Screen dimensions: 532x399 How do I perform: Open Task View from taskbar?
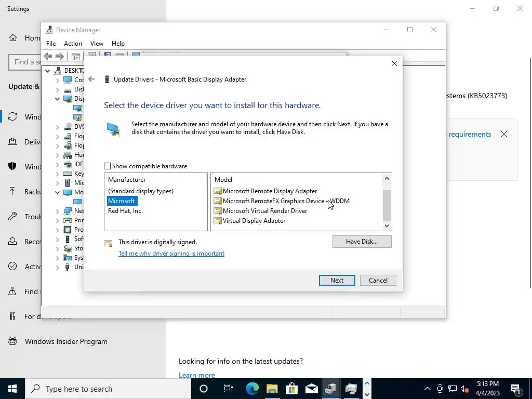click(229, 389)
